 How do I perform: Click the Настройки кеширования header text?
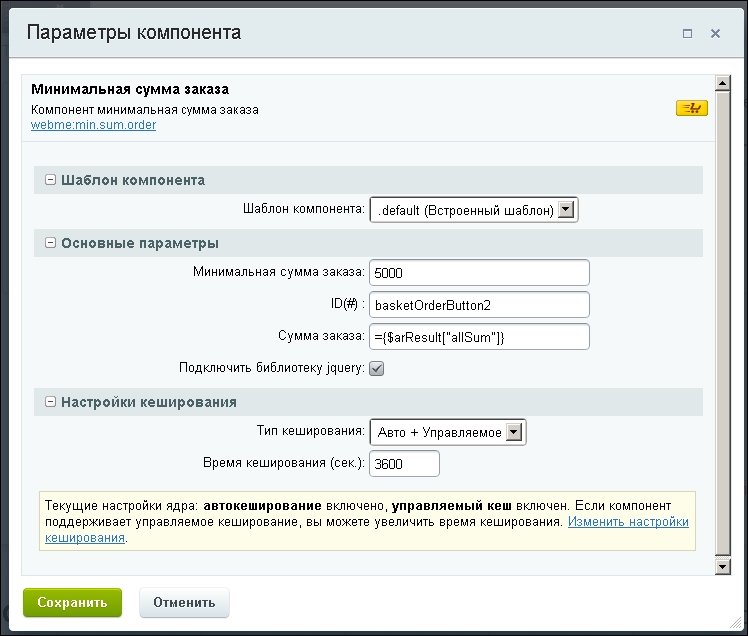click(149, 402)
